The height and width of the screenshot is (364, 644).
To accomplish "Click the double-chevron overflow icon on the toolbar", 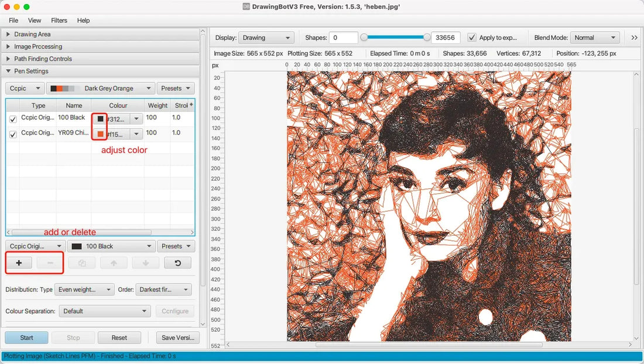I will (633, 37).
